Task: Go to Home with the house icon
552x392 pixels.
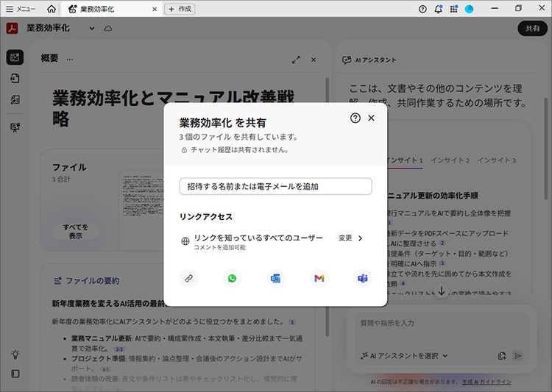Action: tap(52, 9)
